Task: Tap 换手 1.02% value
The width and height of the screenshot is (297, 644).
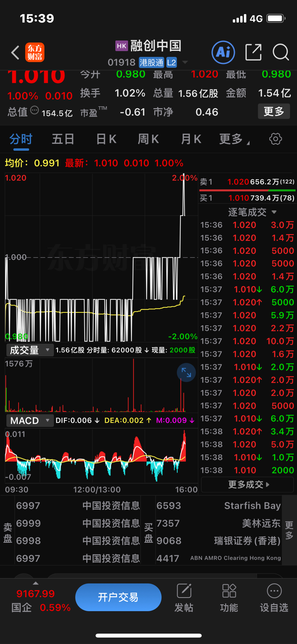Action: click(113, 93)
